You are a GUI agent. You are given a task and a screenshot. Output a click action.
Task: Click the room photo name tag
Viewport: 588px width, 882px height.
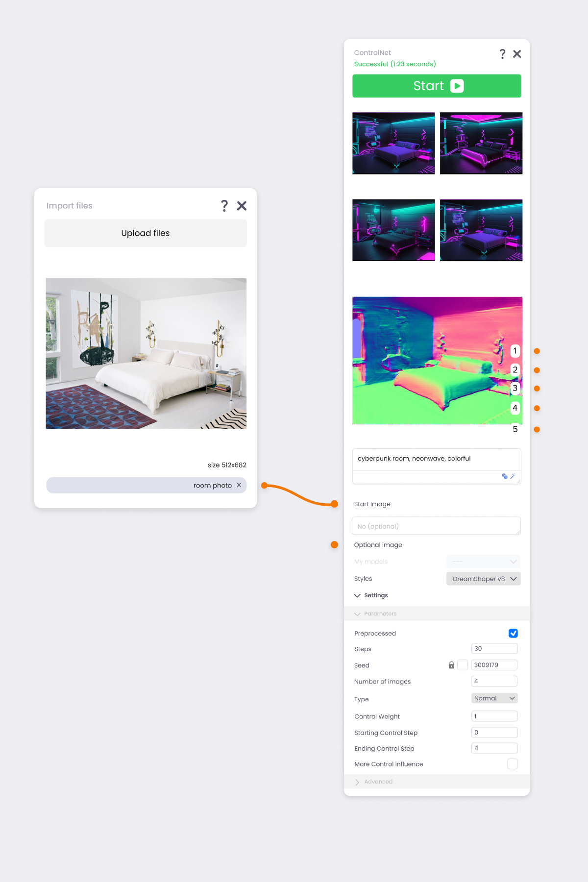(x=147, y=485)
